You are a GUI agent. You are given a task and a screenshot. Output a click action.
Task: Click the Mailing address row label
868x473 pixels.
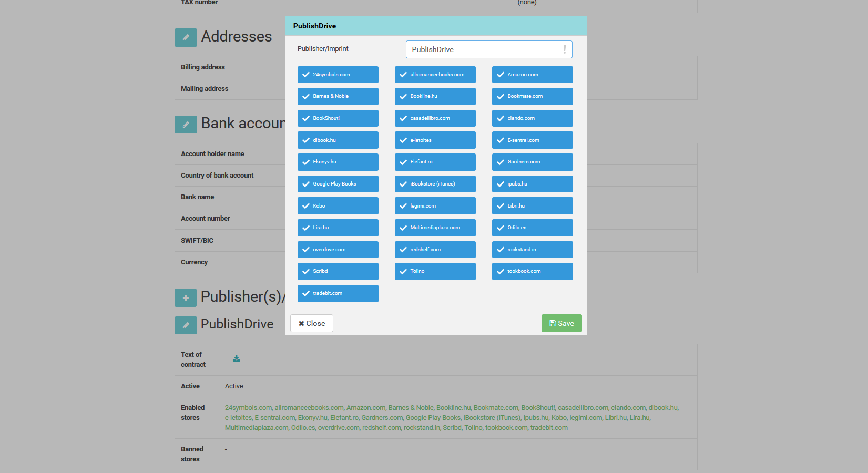[205, 89]
